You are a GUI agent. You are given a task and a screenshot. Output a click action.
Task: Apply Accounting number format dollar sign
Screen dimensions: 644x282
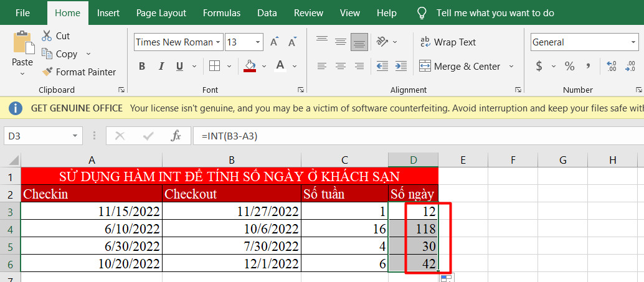click(x=539, y=66)
